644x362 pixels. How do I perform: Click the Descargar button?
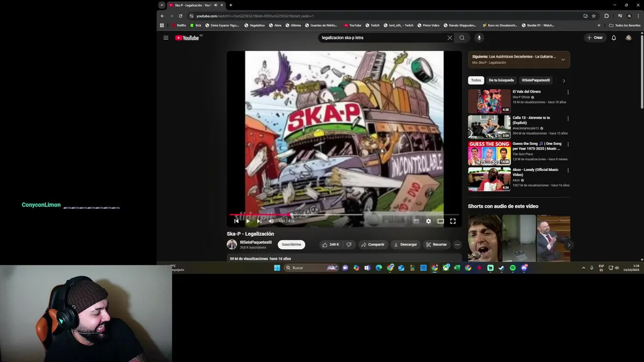[406, 245]
